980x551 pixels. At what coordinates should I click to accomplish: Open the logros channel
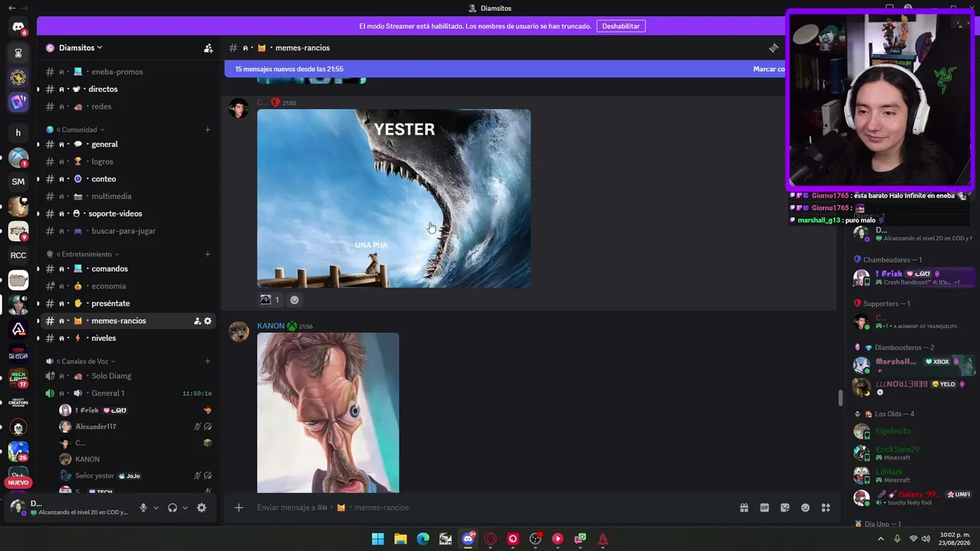click(129, 161)
